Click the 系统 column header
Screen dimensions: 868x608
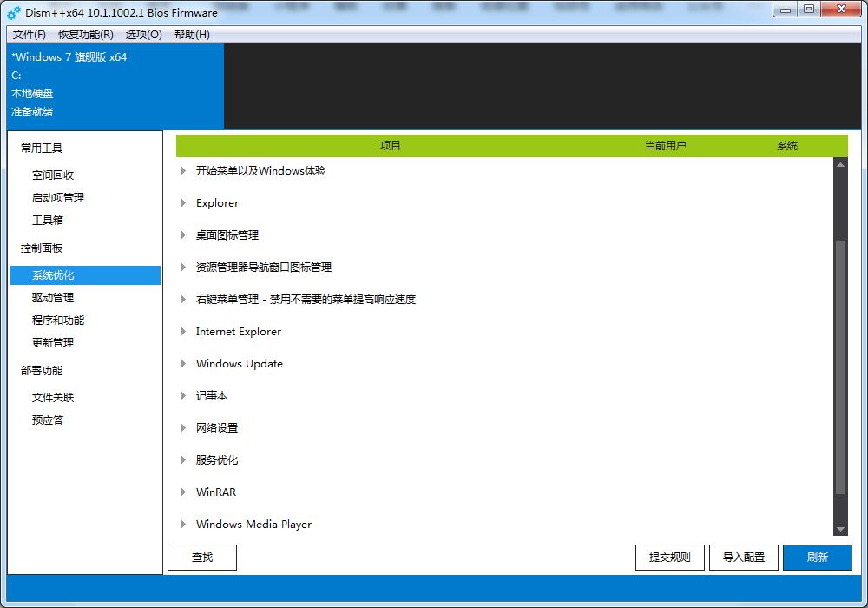tap(787, 146)
